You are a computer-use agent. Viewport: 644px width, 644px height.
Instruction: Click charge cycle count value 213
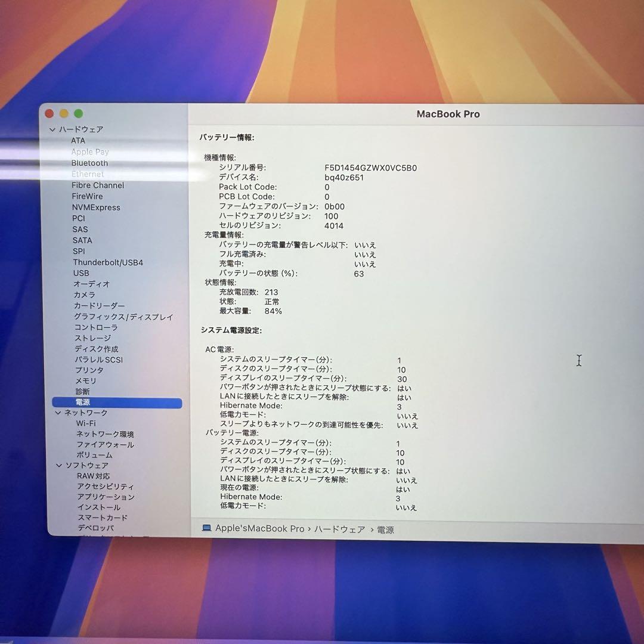[x=271, y=292]
